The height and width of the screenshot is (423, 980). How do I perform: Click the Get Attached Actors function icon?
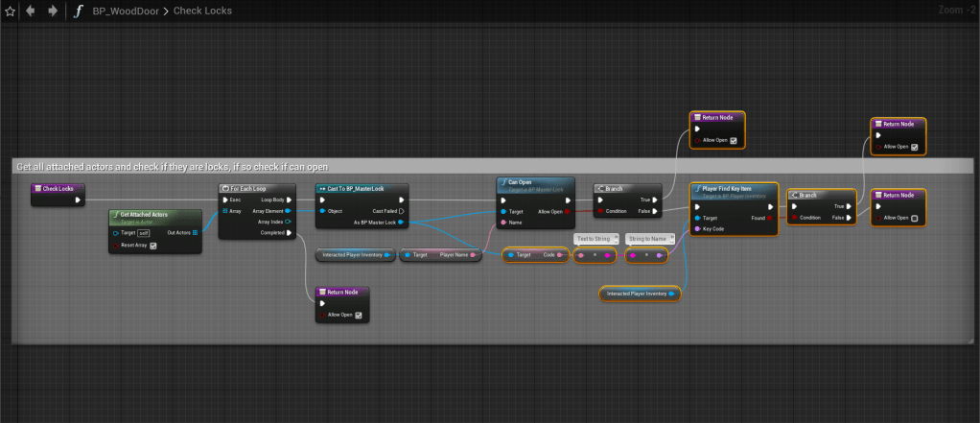[x=115, y=216]
